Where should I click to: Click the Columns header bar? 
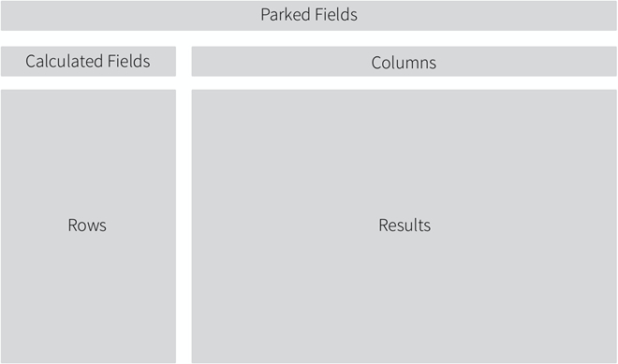tap(404, 61)
